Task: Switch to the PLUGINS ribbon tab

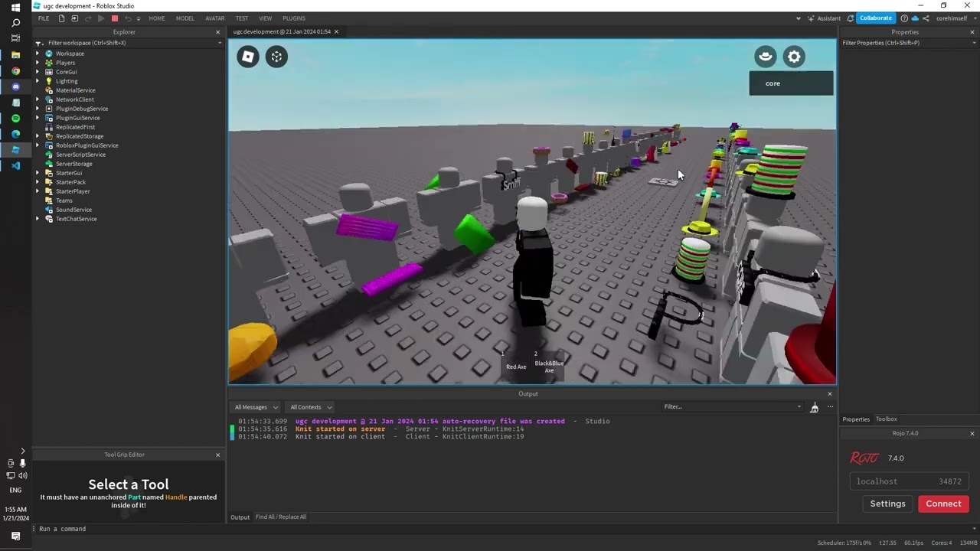Action: [294, 18]
